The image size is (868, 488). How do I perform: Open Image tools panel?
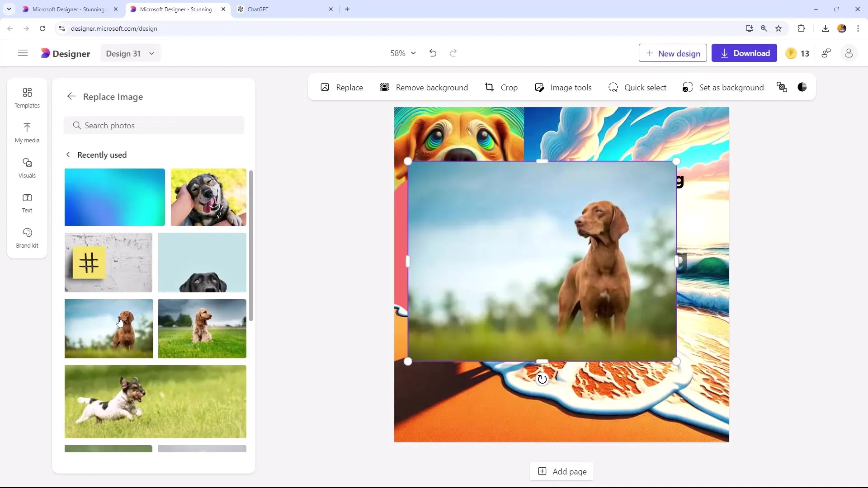563,87
